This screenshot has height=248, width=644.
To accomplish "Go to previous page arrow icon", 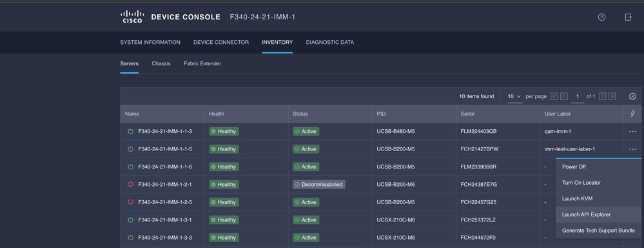I will pyautogui.click(x=564, y=96).
